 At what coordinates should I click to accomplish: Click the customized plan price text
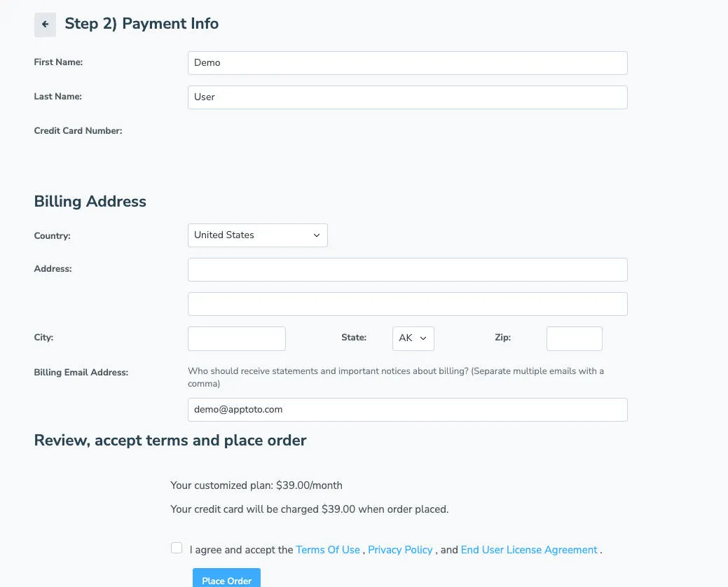pos(256,485)
